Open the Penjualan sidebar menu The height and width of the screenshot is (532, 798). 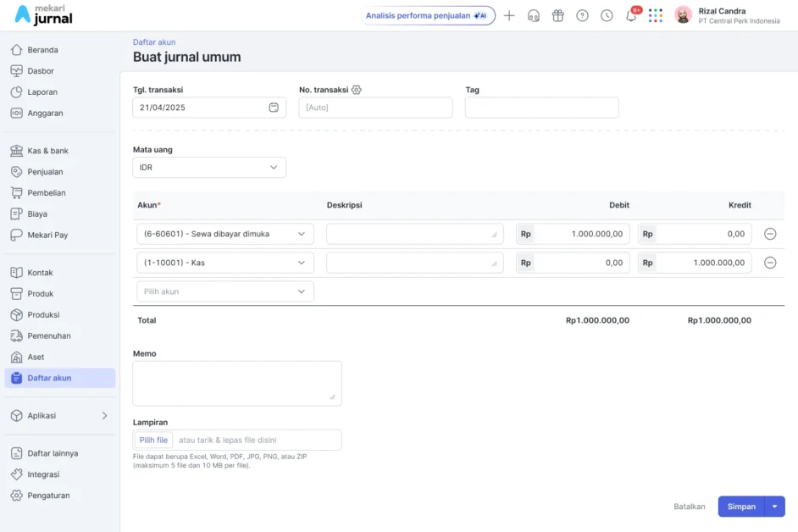[45, 172]
